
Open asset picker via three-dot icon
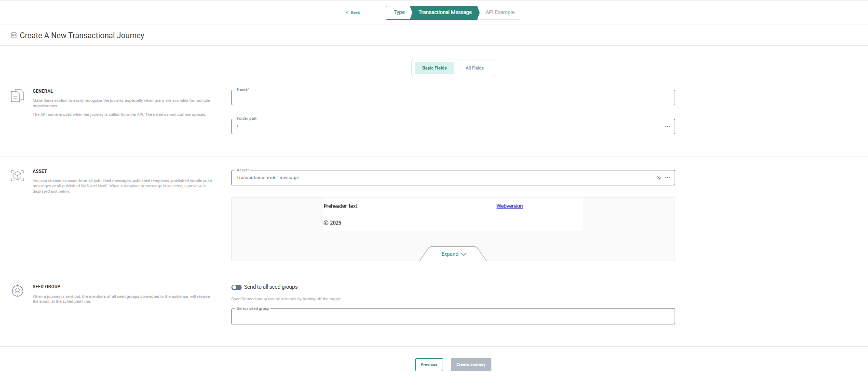(667, 178)
